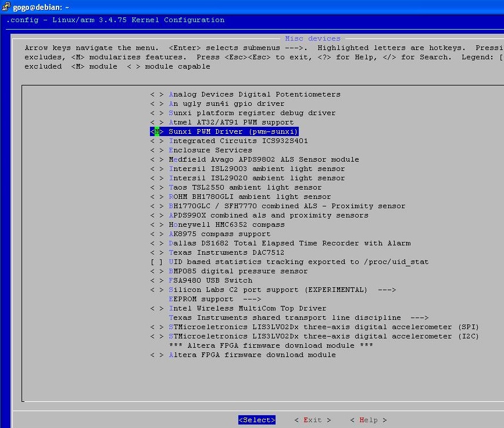Click the Misc devices menu title

(x=313, y=38)
